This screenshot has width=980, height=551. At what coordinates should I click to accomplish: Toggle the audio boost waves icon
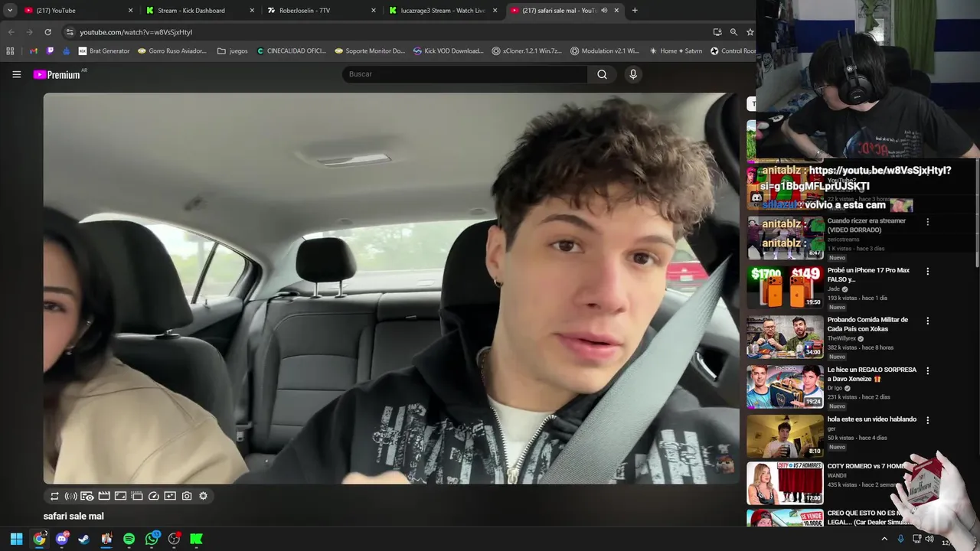pyautogui.click(x=70, y=496)
